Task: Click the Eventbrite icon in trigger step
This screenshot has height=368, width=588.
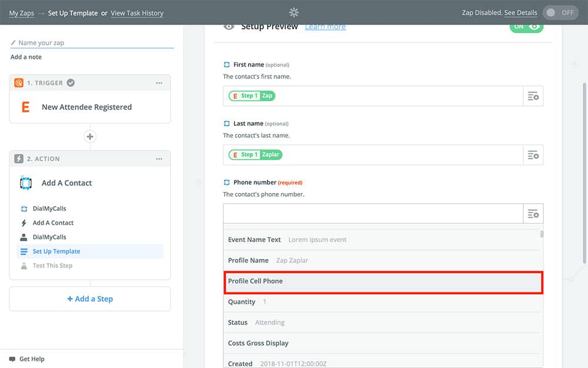Action: click(25, 107)
